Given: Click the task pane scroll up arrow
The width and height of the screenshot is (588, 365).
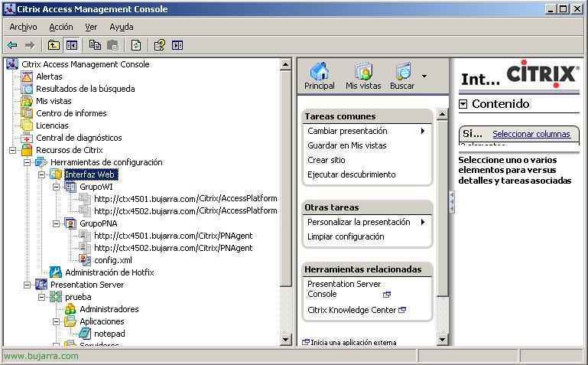Looking at the screenshot, I should coord(443,114).
